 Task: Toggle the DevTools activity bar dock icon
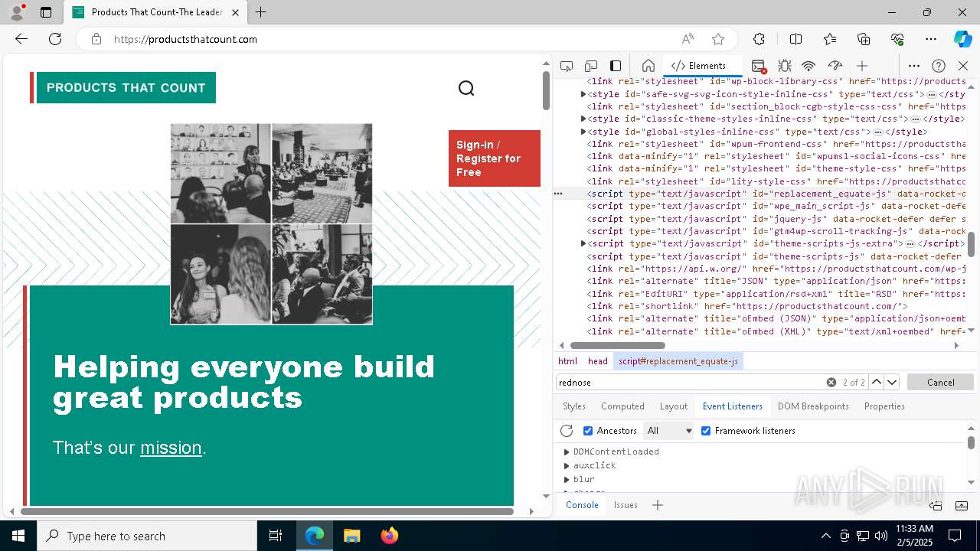click(x=616, y=66)
